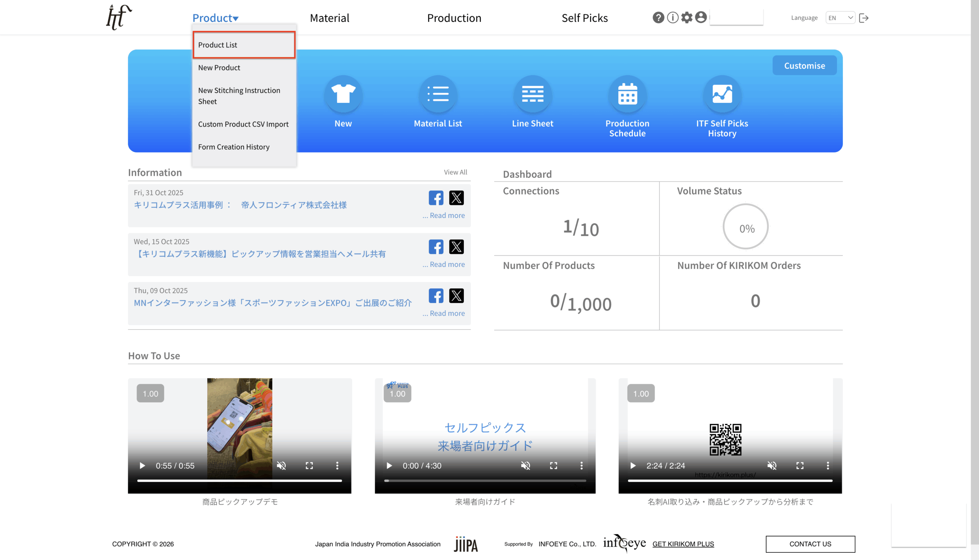Screen dimensions: 979x560
Task: Open the Language EN dropdown
Action: pos(840,18)
